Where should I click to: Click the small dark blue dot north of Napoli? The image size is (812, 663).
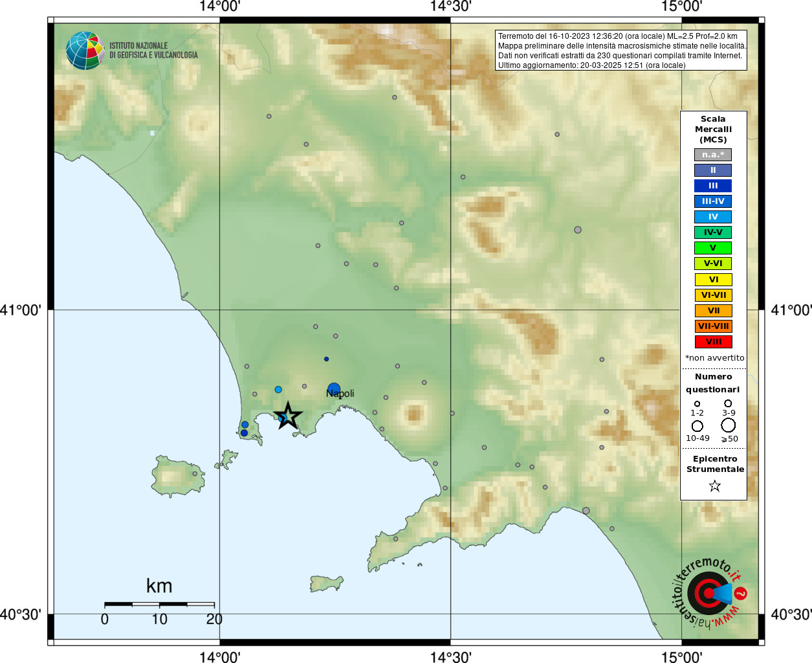327,359
